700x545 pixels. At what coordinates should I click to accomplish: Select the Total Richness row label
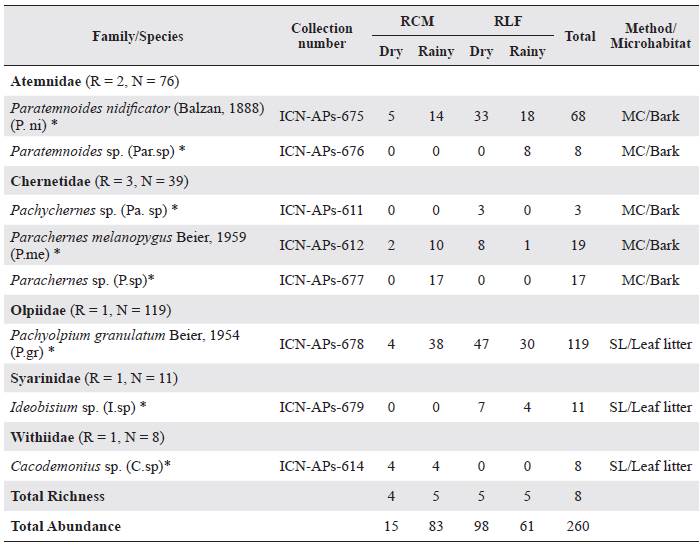(58, 496)
